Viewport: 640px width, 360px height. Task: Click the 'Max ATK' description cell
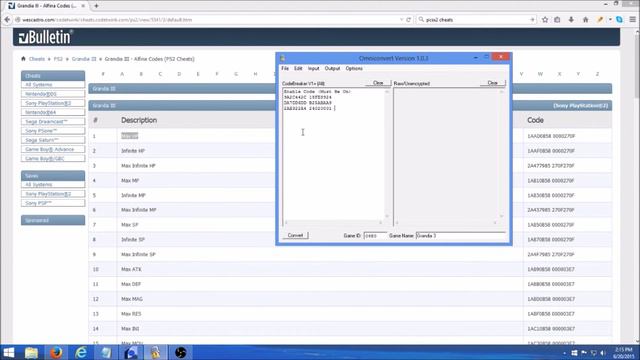tap(131, 269)
